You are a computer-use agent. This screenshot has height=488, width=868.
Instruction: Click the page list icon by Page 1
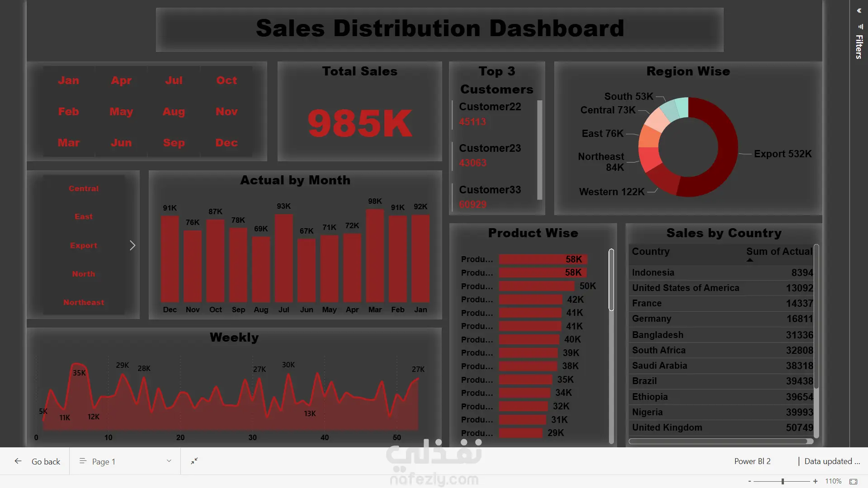click(x=83, y=461)
